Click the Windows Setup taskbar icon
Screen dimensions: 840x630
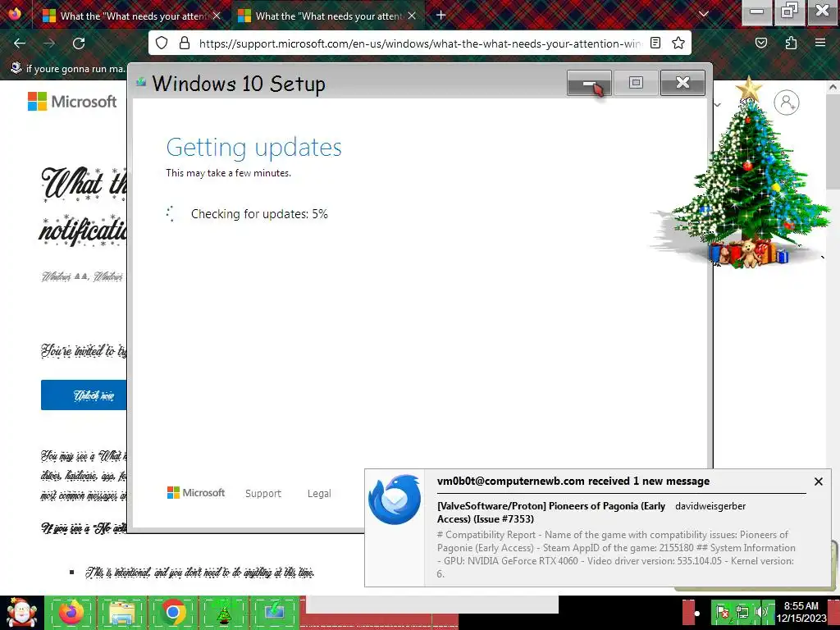pyautogui.click(x=275, y=612)
